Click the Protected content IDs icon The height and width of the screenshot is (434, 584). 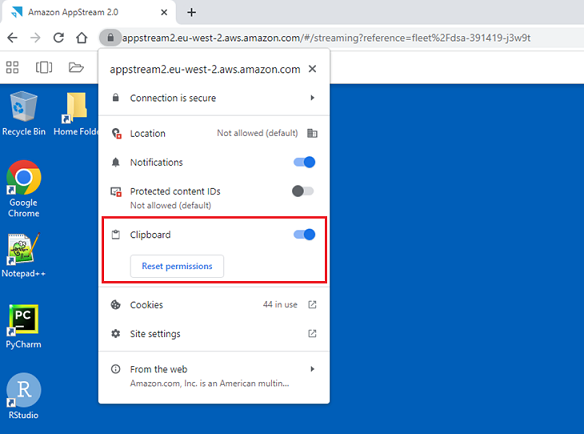[x=116, y=192]
